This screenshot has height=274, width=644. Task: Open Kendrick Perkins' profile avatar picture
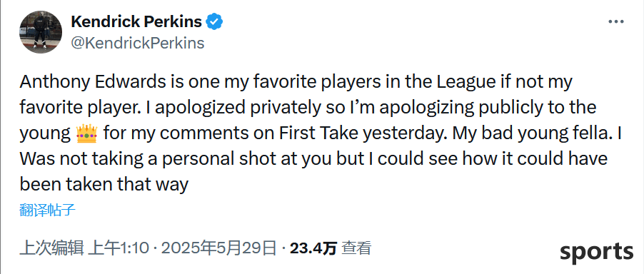point(41,32)
